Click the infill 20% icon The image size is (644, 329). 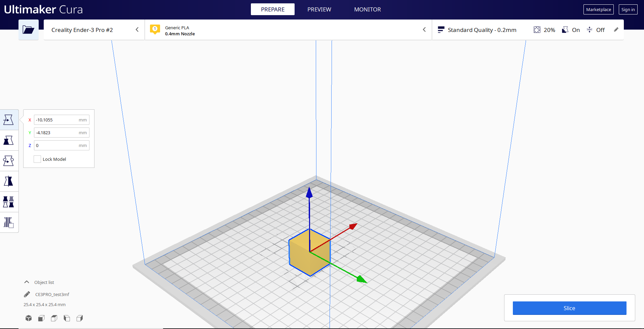537,30
